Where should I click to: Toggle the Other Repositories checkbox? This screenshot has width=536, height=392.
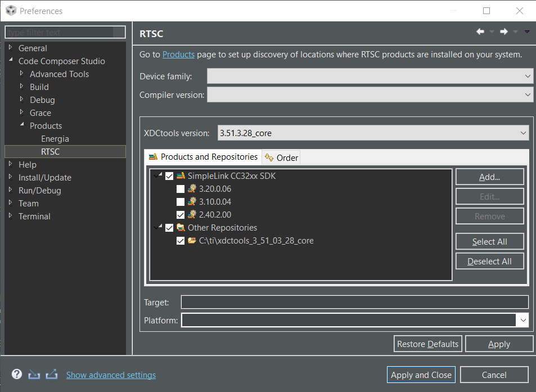click(169, 228)
